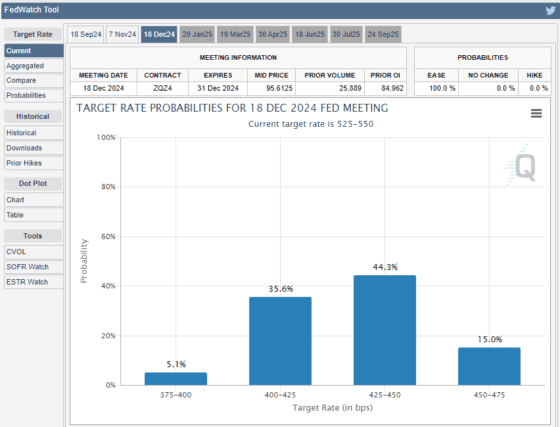Open the ESTR Watch tool
Screen dimensions: 560x427
(34, 282)
